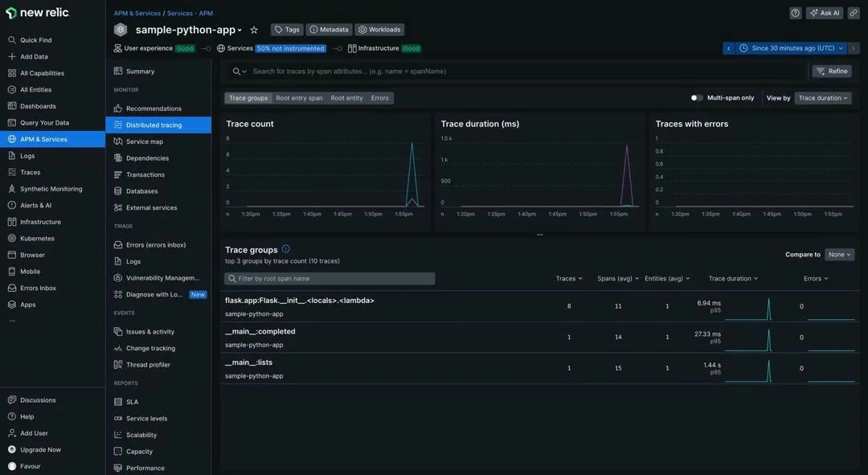Screen dimensions: 868x475
Task: Switch to Errors tab
Action: coord(379,98)
